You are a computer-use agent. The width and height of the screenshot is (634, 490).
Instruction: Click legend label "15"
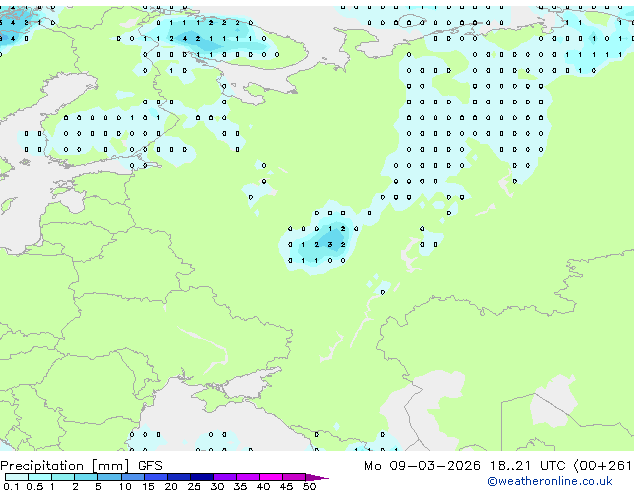click(148, 486)
